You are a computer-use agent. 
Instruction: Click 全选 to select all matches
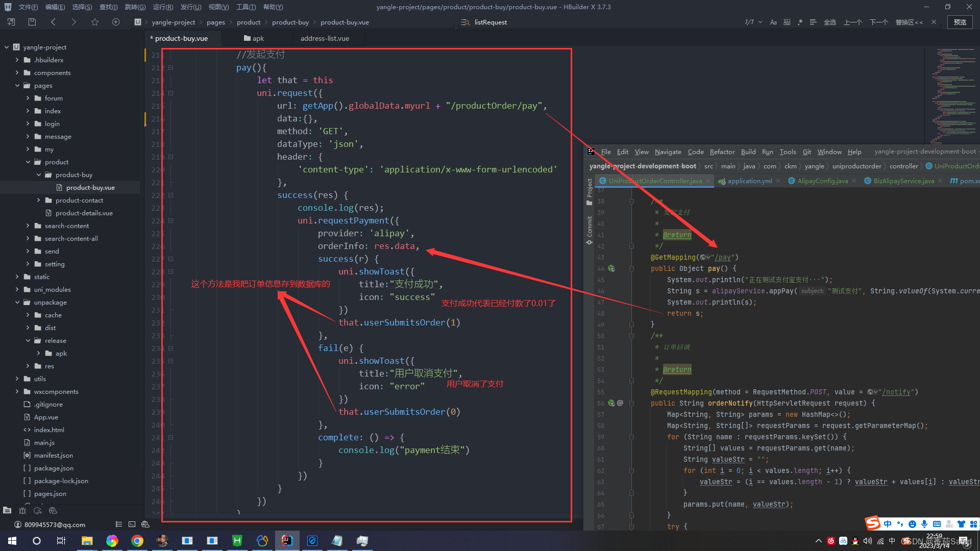(x=830, y=22)
